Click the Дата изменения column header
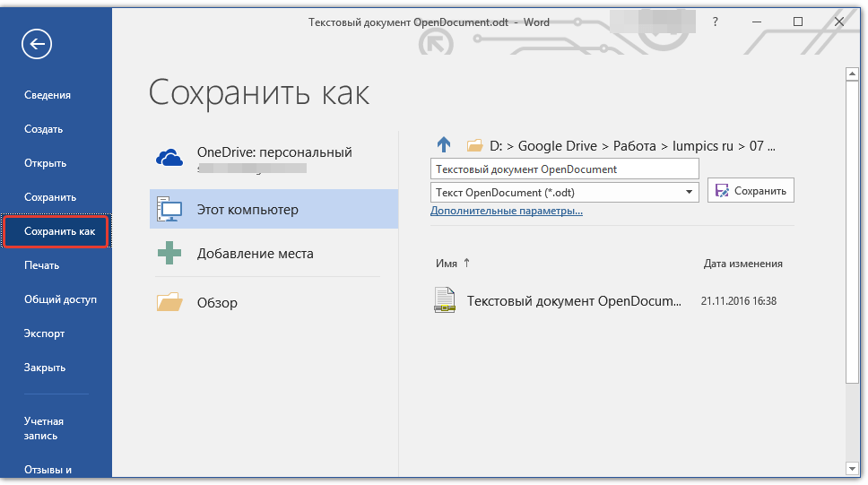 (x=742, y=264)
